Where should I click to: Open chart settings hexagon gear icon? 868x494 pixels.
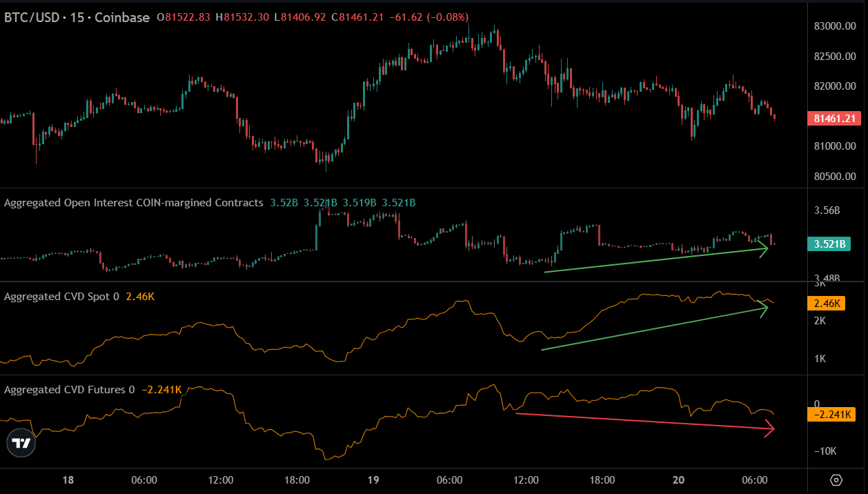[x=836, y=480]
